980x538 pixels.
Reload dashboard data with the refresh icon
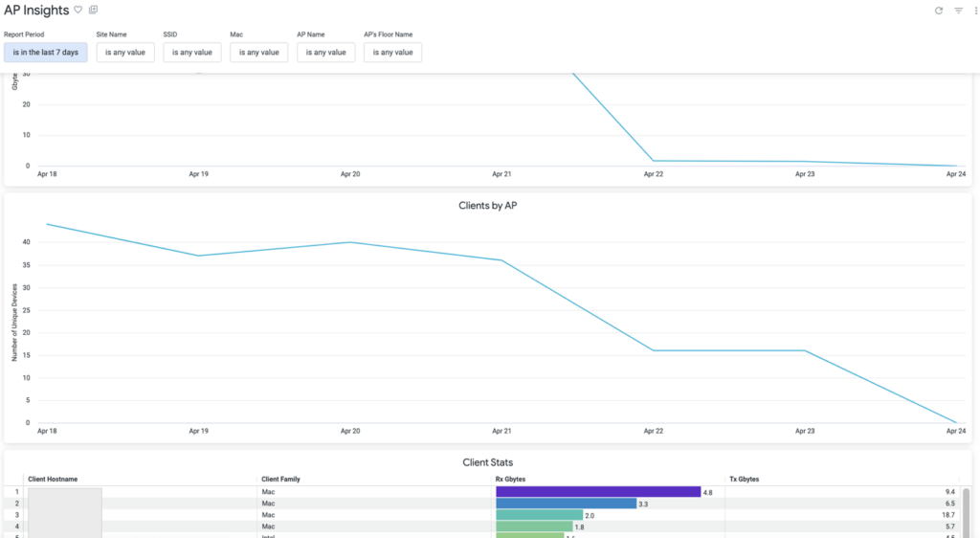tap(939, 11)
